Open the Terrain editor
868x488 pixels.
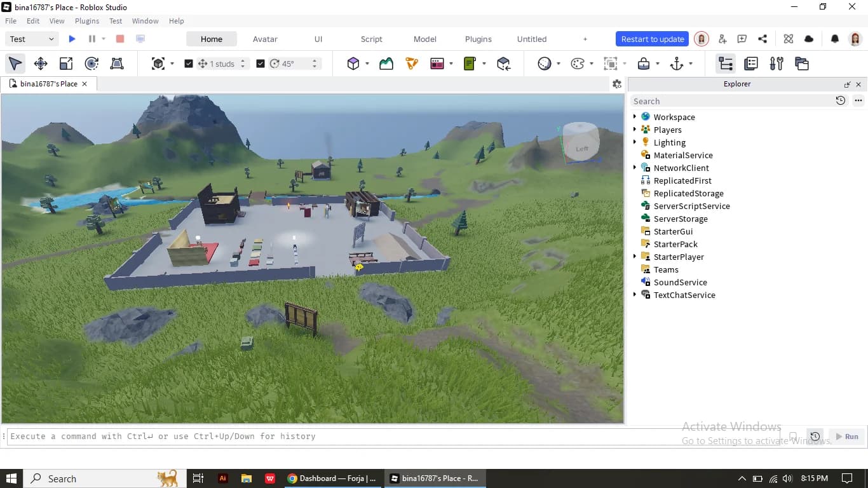tap(386, 64)
